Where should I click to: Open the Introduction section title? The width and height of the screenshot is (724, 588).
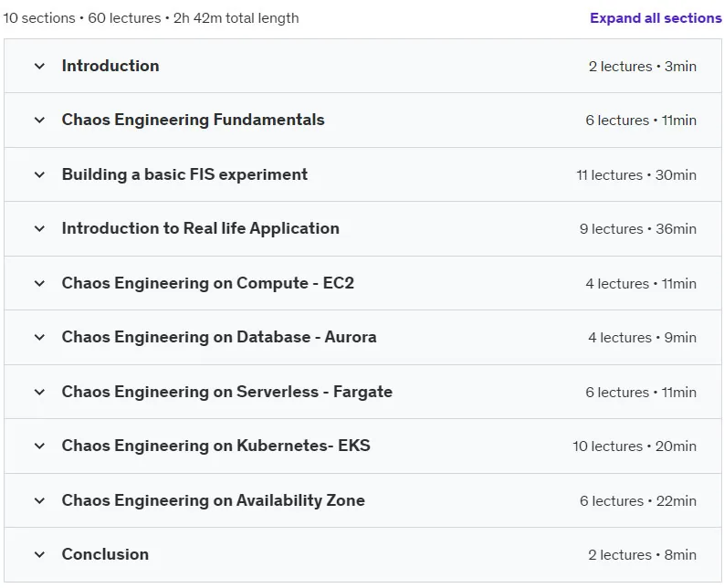110,66
